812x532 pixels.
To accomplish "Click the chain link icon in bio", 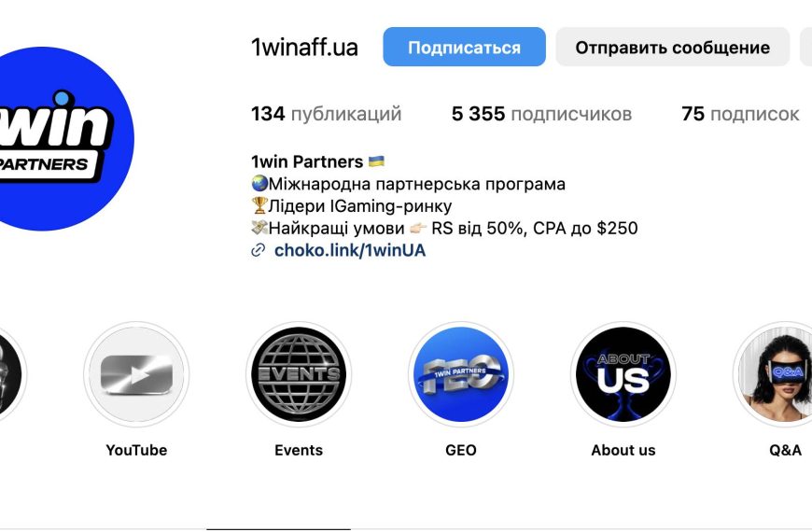I will coord(258,251).
